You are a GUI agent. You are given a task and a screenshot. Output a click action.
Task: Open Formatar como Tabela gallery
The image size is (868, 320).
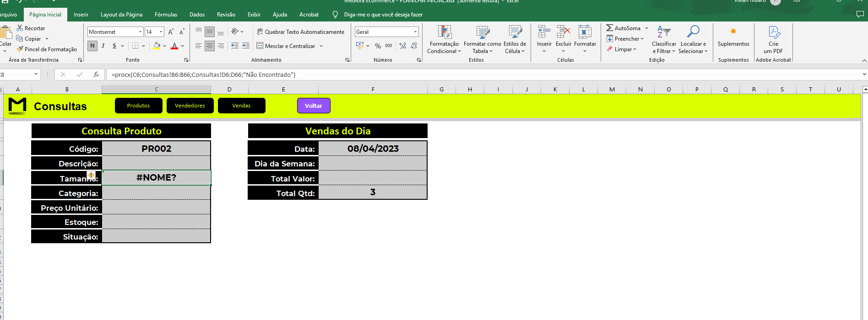click(x=483, y=39)
